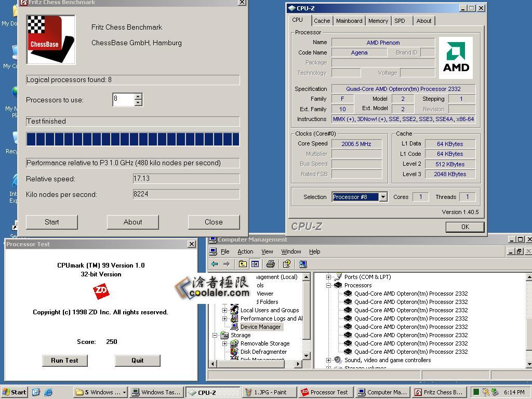This screenshot has height=399, width=532.
Task: Click the Windows Start button on taskbar
Action: [x=15, y=392]
